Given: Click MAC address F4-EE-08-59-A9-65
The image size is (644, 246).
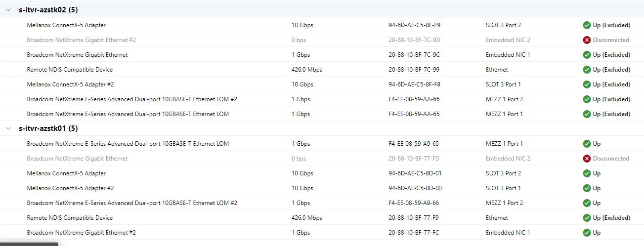Looking at the screenshot, I should [x=414, y=144].
